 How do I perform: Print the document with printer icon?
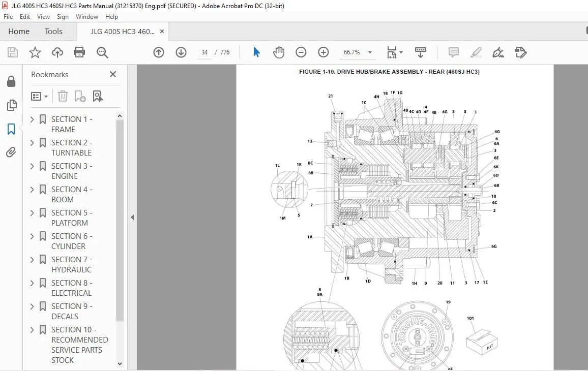pos(79,52)
